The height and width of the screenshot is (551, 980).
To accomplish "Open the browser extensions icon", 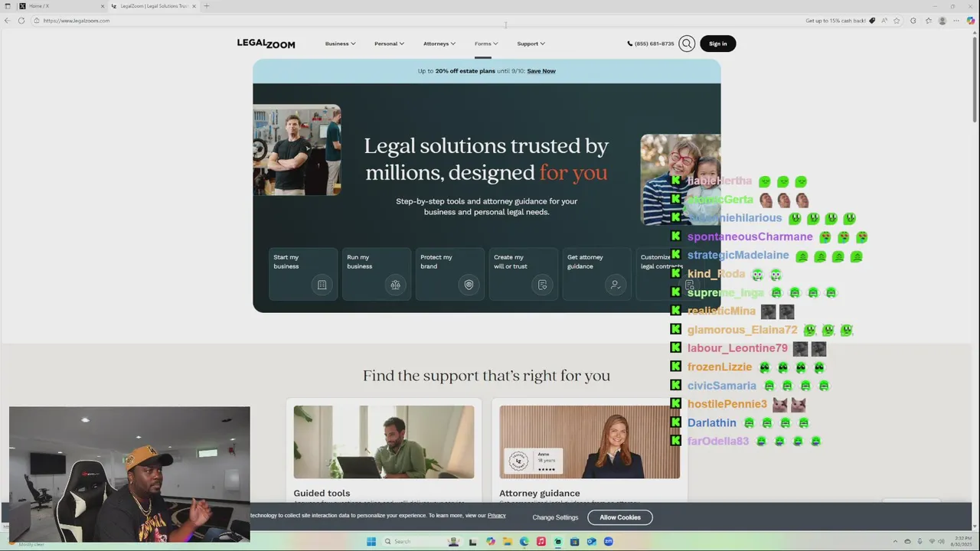I will 913,21.
